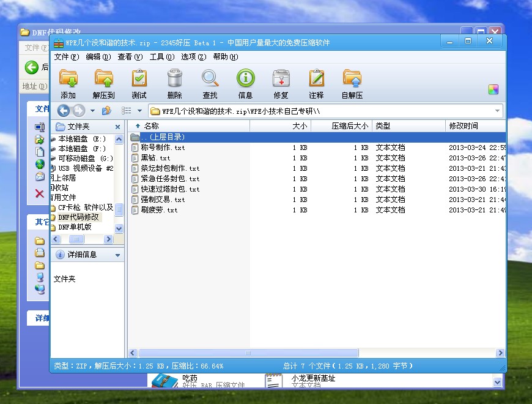Click the 称号制作.txt modified date cell
This screenshot has width=532, height=404.
click(x=477, y=148)
